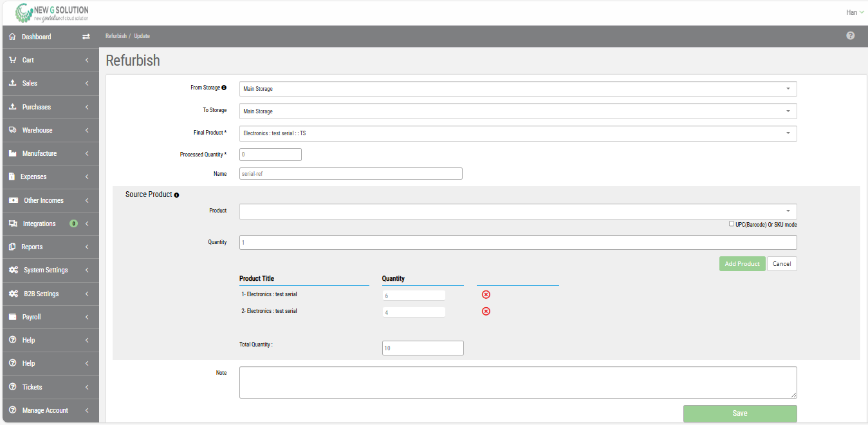Open the Purchases sidebar menu

tap(51, 107)
